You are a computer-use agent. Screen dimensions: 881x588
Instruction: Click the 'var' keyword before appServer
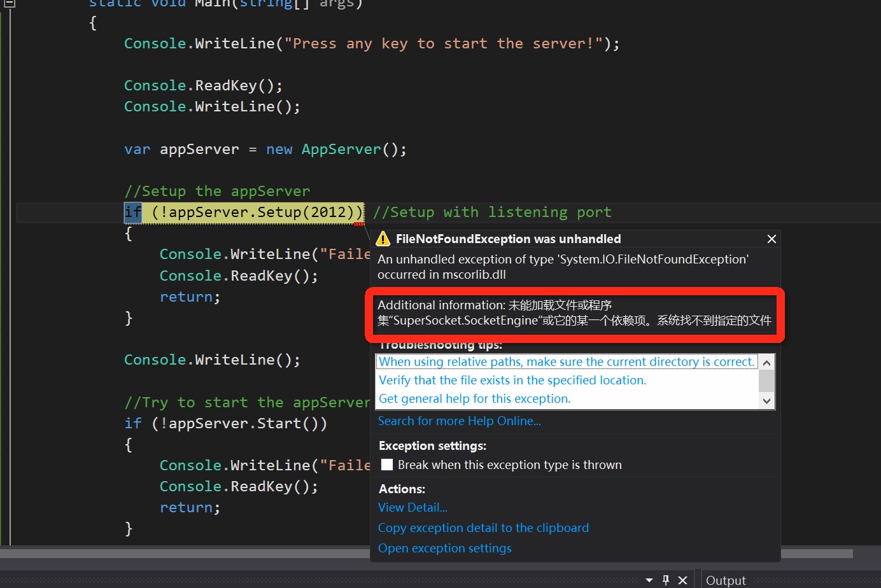click(x=137, y=149)
